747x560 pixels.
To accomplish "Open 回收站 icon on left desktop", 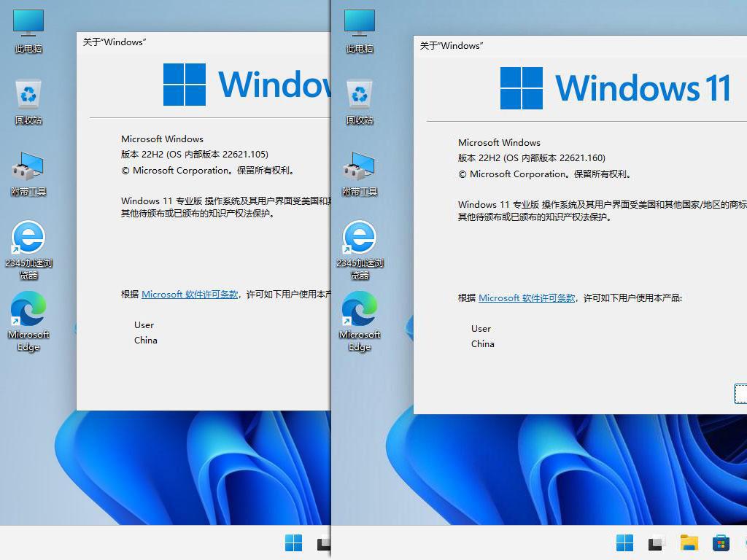I will pos(28,102).
